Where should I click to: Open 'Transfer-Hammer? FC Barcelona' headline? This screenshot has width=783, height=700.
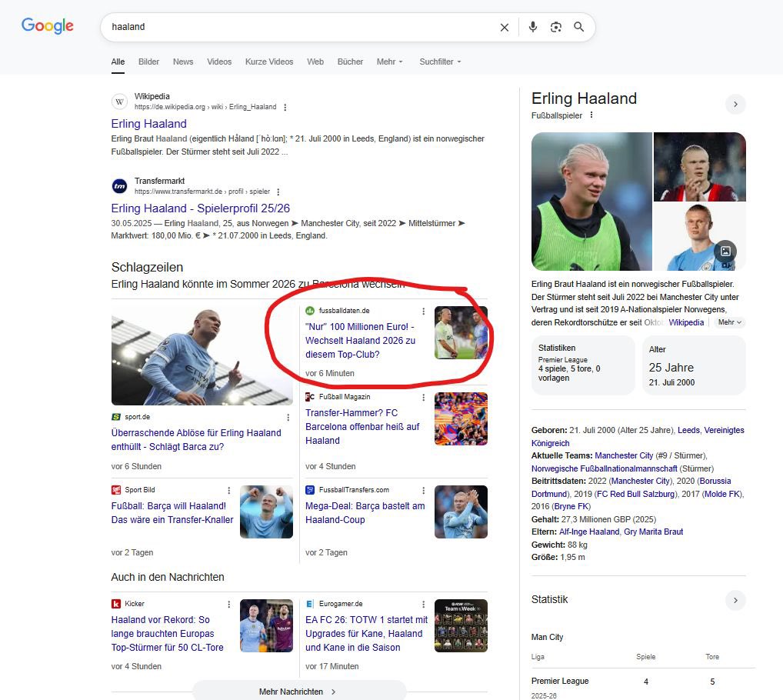362,427
